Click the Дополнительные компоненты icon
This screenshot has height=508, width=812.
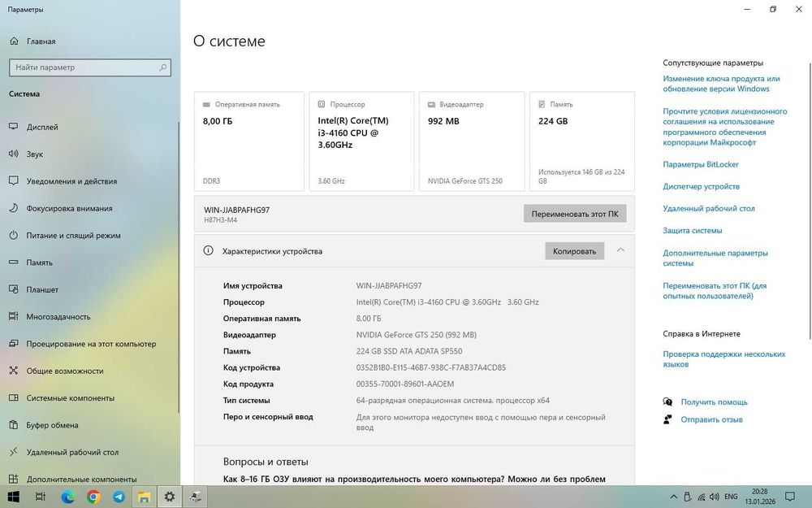(14, 479)
